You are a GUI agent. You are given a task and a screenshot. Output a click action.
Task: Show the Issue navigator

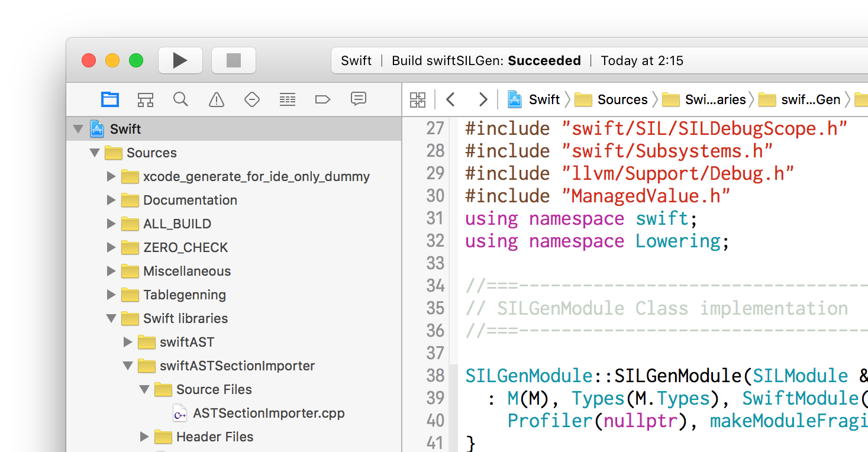[217, 99]
